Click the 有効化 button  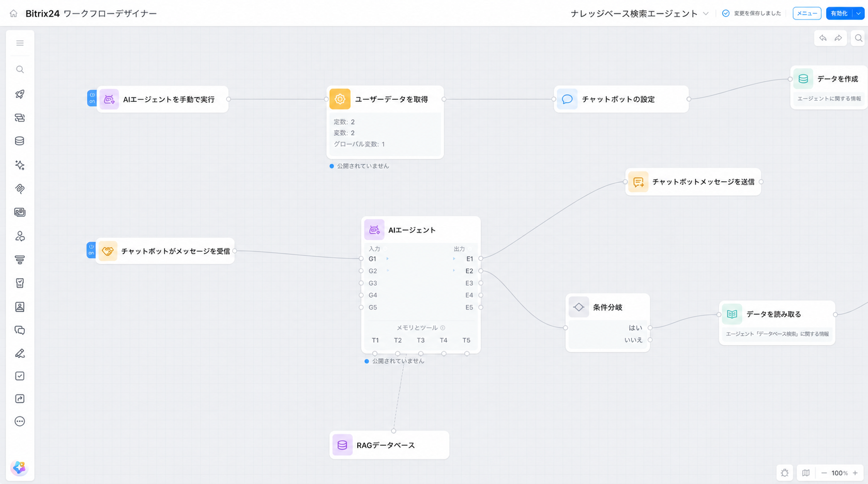click(839, 13)
